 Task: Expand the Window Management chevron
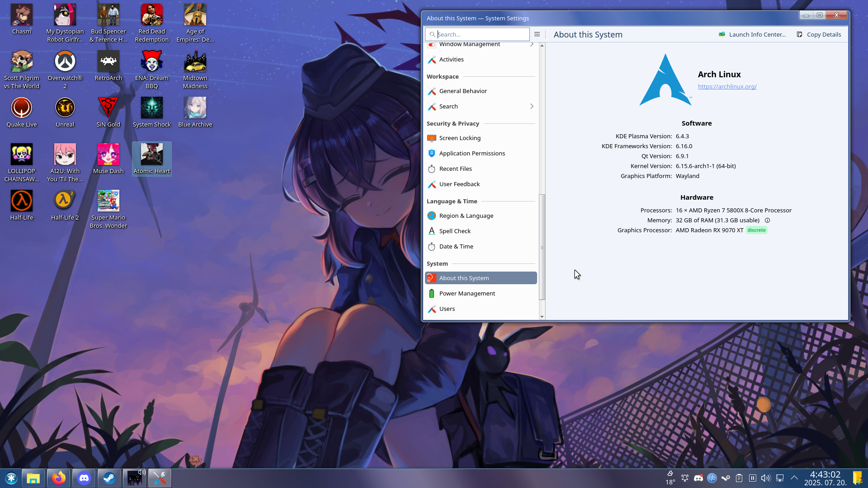pos(532,44)
